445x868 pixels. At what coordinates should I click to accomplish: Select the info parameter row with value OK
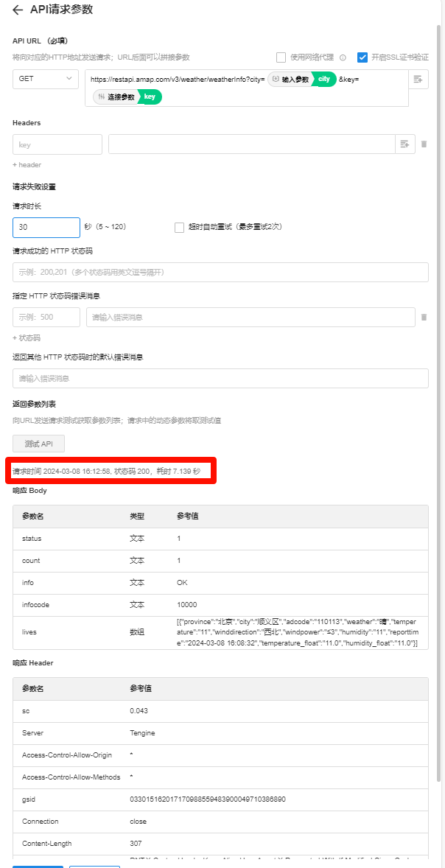(x=220, y=583)
